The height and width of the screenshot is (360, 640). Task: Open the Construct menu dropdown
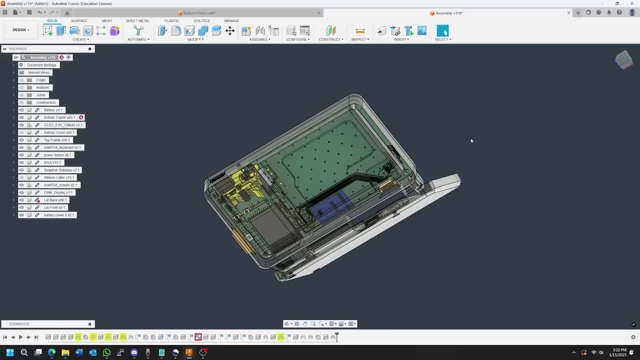click(x=331, y=40)
